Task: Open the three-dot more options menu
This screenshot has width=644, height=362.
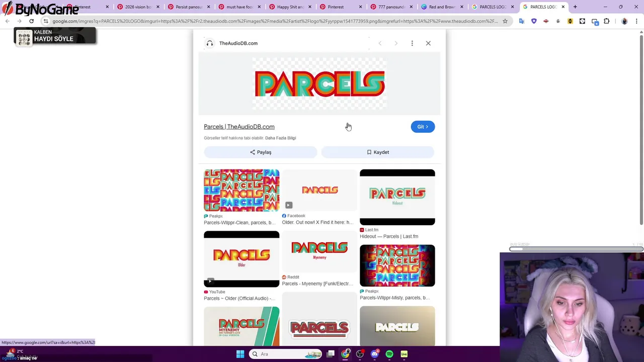Action: [412, 43]
